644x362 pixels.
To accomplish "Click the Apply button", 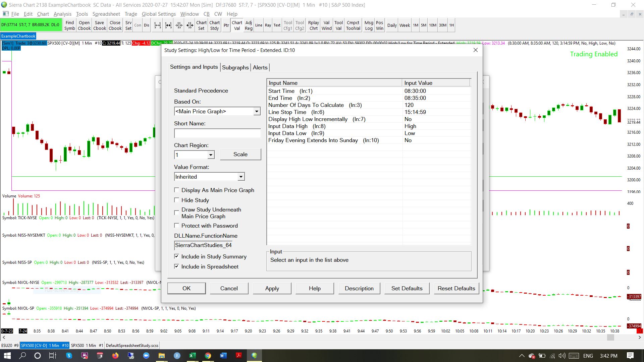I will tap(272, 288).
